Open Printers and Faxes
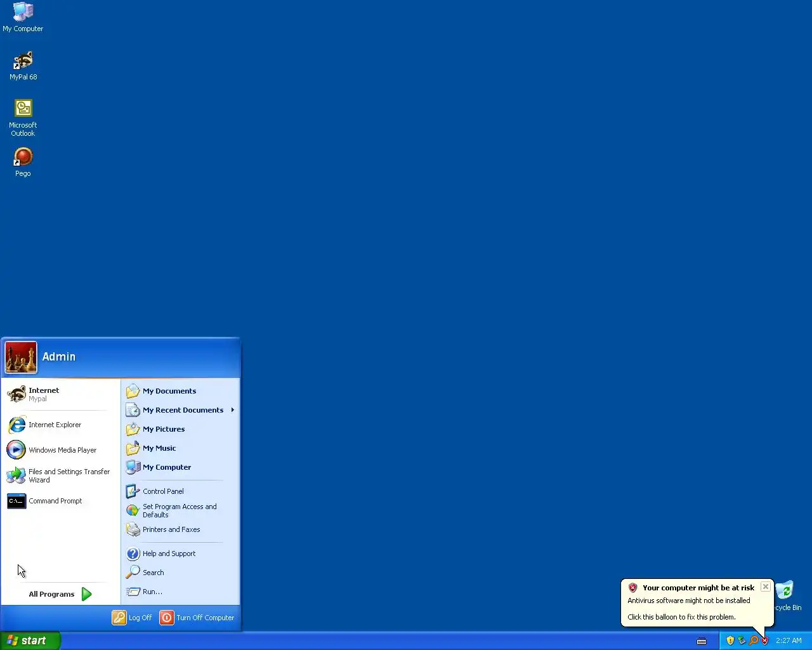Screen dimensions: 812x650 click(x=180, y=529)
